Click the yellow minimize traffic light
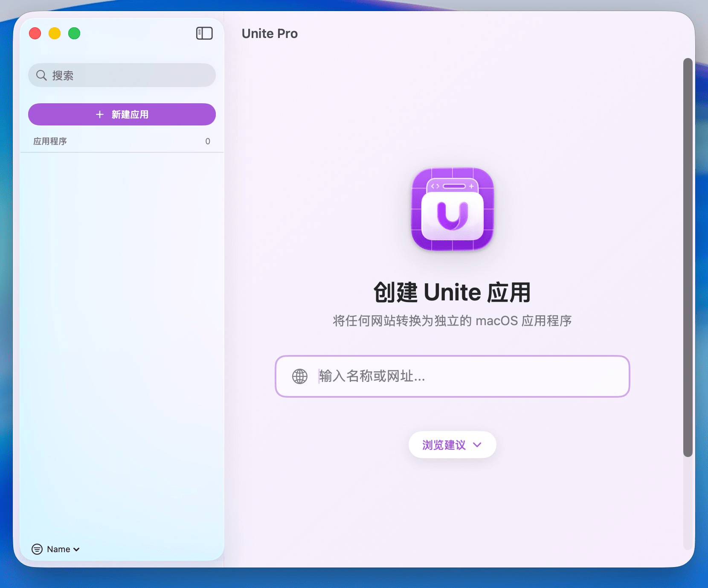Viewport: 708px width, 588px height. coord(55,33)
